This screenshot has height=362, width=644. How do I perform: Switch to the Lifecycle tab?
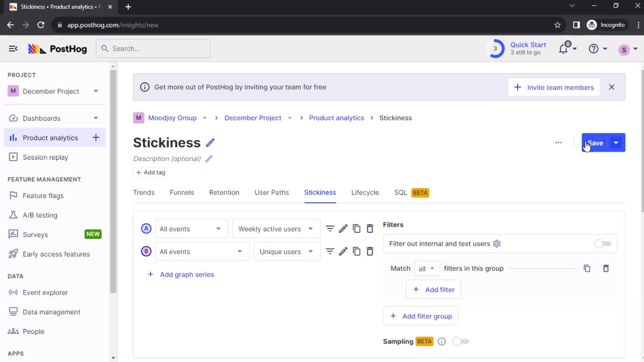click(365, 193)
